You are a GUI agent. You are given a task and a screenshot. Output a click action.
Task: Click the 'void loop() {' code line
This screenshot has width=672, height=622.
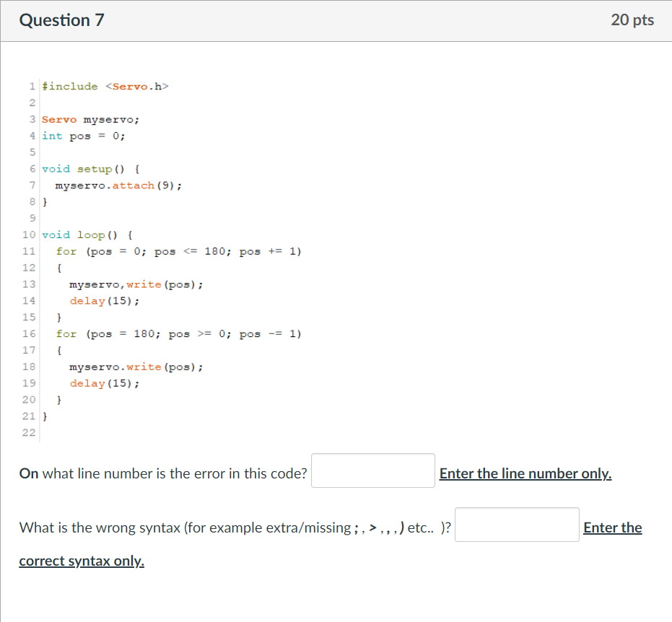pos(87,235)
